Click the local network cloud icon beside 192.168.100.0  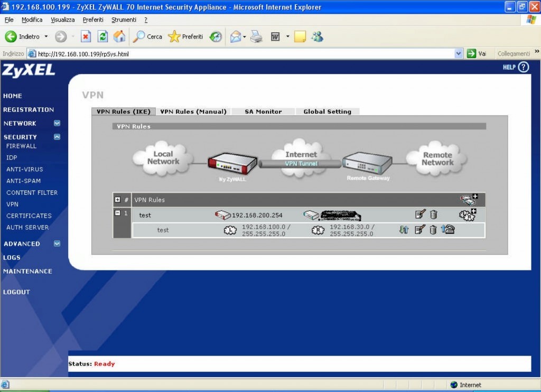tap(230, 230)
